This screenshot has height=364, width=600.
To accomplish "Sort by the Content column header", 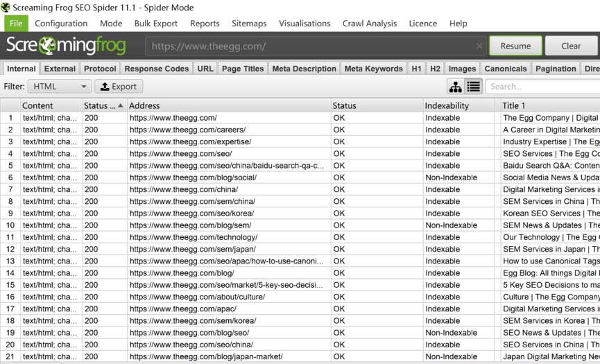I will point(51,105).
